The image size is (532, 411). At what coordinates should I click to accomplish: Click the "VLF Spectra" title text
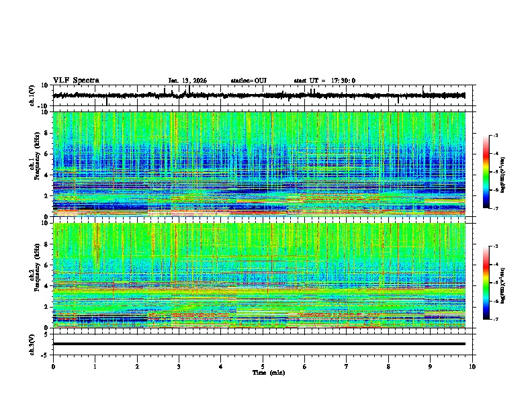76,81
